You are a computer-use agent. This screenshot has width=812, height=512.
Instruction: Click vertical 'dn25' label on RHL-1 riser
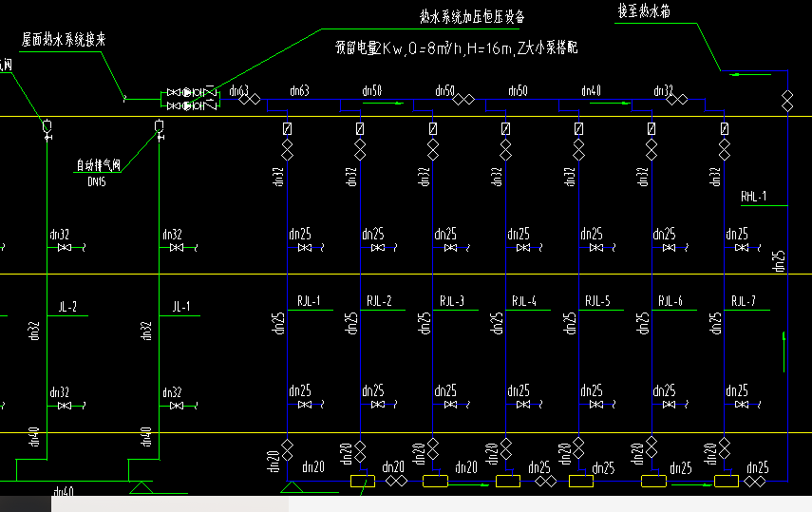click(x=779, y=261)
